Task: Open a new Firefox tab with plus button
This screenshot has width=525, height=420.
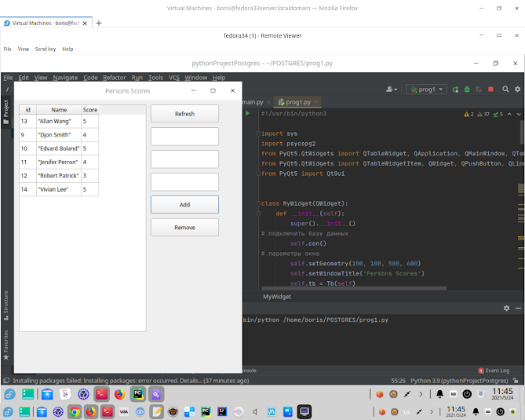Action: click(x=99, y=23)
